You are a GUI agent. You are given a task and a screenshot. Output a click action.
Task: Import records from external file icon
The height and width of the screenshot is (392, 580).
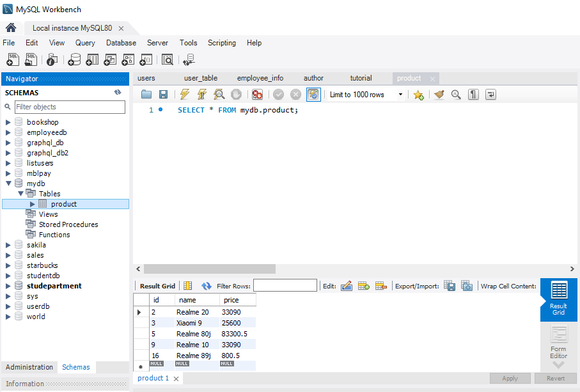tap(467, 286)
